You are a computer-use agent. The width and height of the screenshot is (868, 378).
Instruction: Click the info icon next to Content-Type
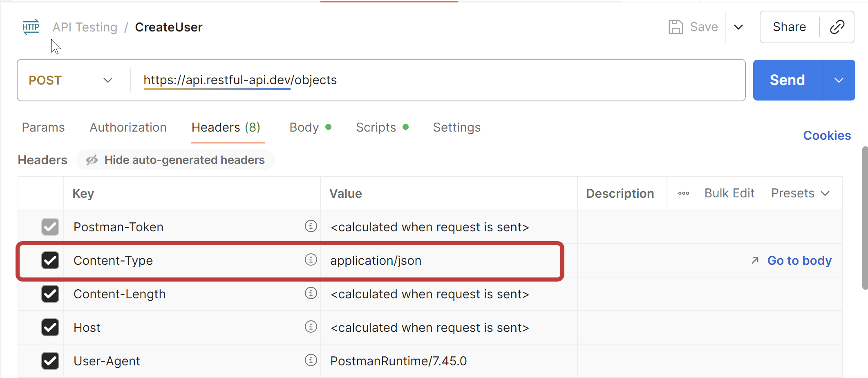(x=311, y=260)
